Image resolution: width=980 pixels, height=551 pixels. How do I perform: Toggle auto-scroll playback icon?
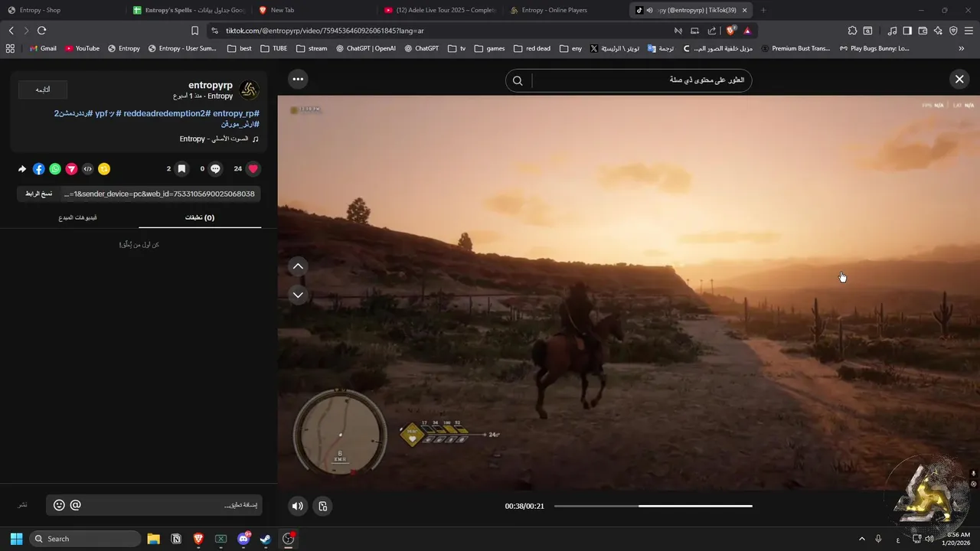coord(323,506)
